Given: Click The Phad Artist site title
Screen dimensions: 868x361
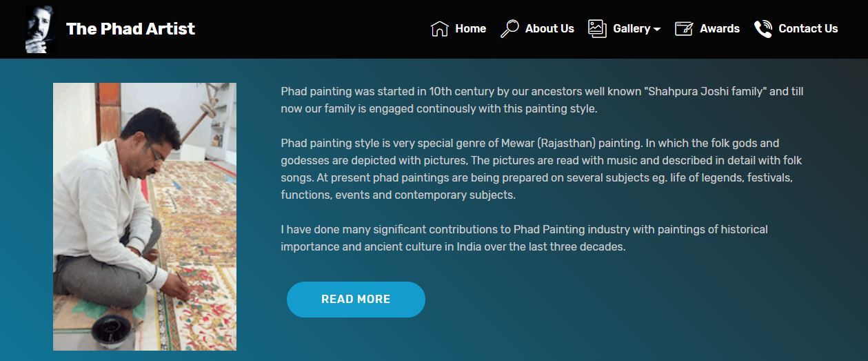Looking at the screenshot, I should coord(130,29).
